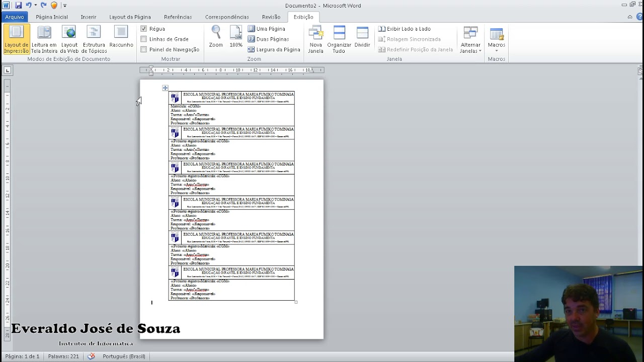Open the Revisão tab

tap(271, 17)
